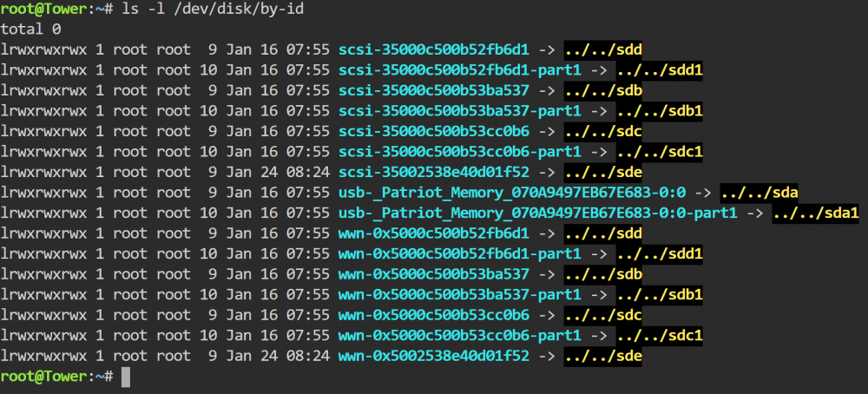This screenshot has height=394, width=868.
Task: Select scsi-35000c500b53cc0b6-part1 entry
Action: click(x=459, y=152)
